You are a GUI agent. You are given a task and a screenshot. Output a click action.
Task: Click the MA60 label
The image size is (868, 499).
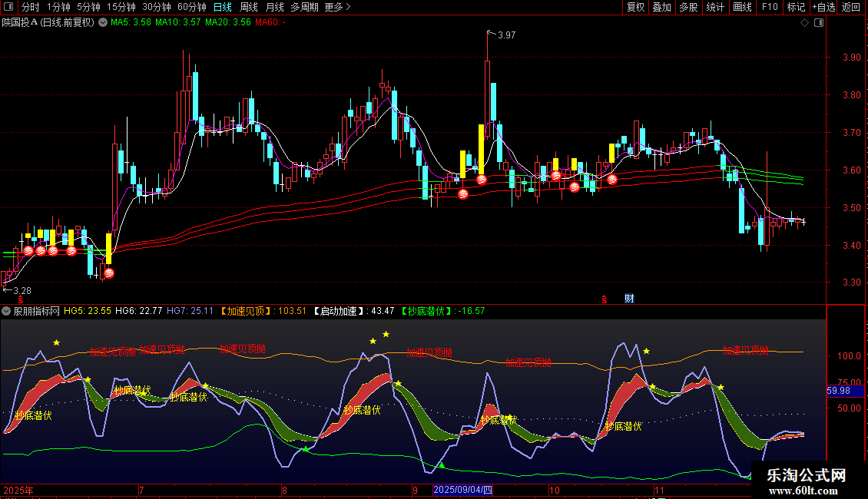pos(270,23)
